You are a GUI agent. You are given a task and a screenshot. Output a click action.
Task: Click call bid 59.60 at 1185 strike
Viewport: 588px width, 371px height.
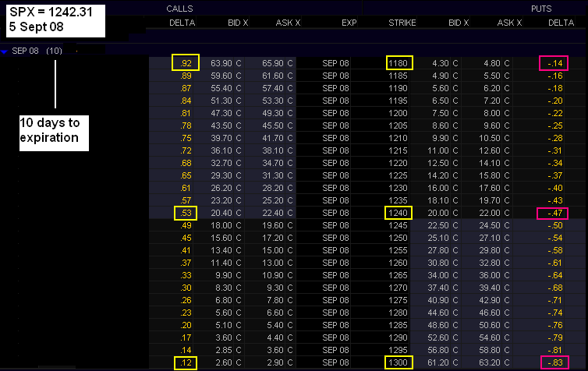coord(221,76)
